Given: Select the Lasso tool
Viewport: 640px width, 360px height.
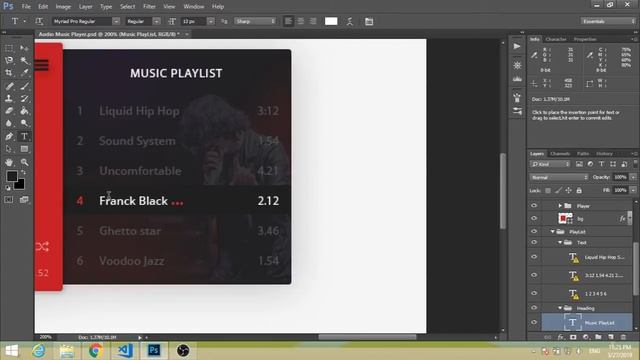Looking at the screenshot, I should coord(9,60).
